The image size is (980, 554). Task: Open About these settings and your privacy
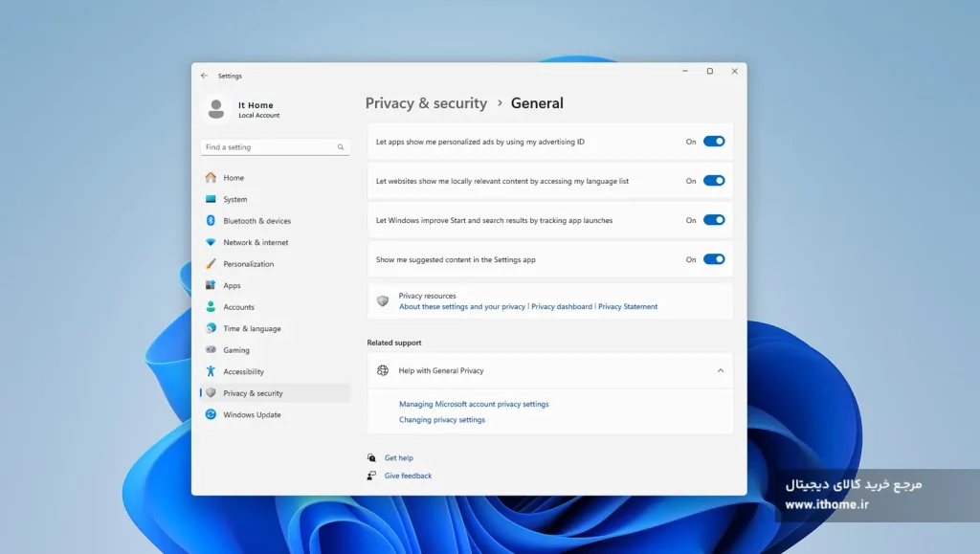[462, 307]
